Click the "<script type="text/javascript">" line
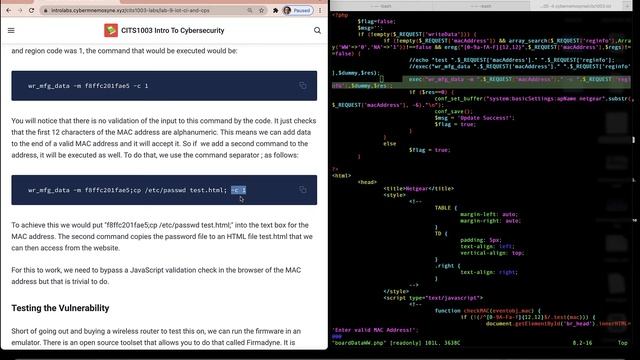 [x=433, y=298]
